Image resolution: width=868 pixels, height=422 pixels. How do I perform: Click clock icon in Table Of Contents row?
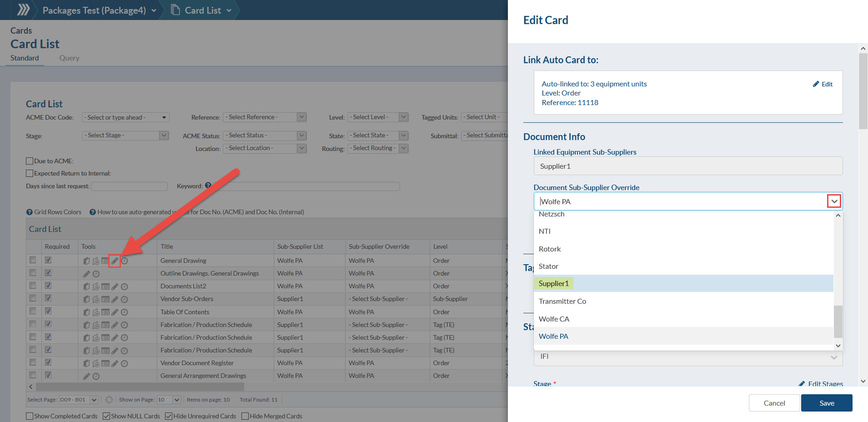(x=124, y=312)
